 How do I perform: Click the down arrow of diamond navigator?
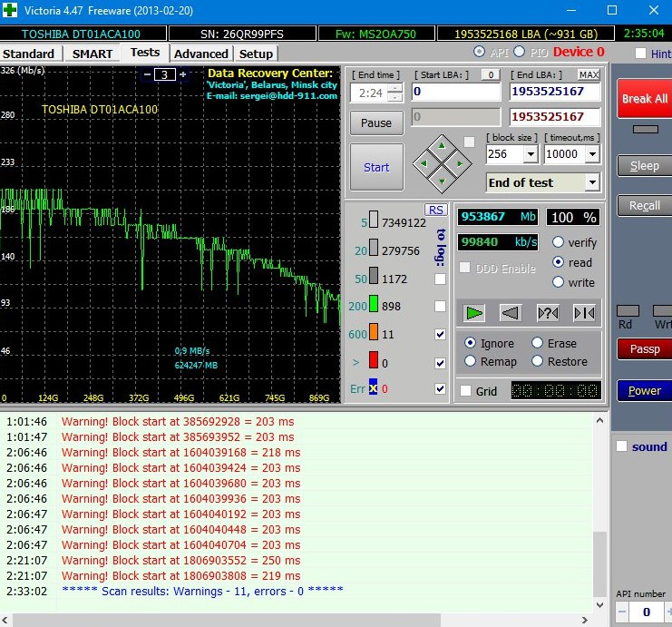pyautogui.click(x=442, y=181)
